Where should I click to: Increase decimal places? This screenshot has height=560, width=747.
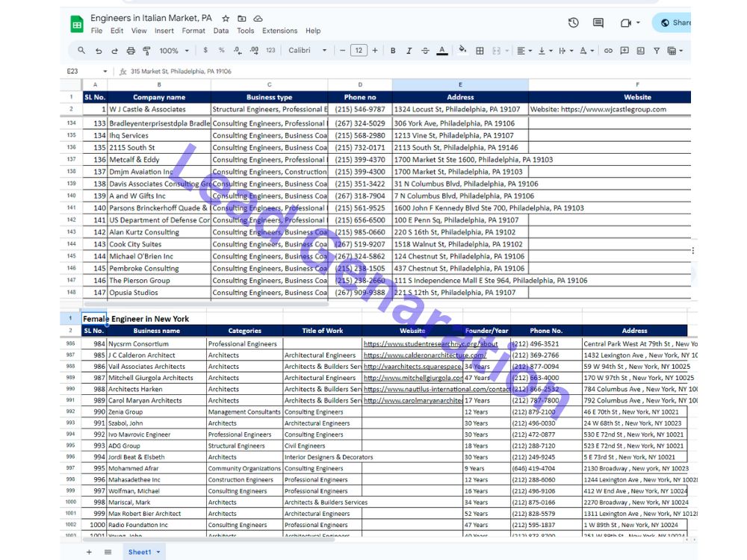tap(254, 50)
